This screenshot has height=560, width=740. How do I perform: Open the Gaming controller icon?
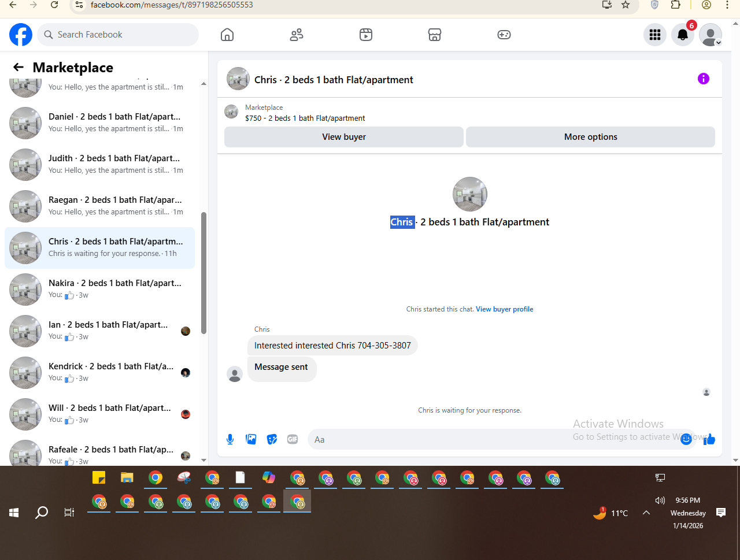[x=504, y=35]
